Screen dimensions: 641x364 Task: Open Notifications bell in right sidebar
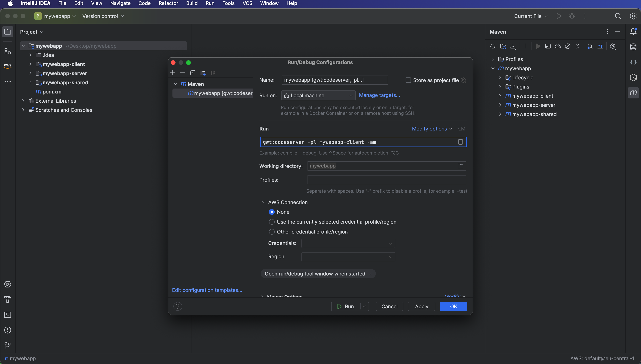(x=633, y=32)
